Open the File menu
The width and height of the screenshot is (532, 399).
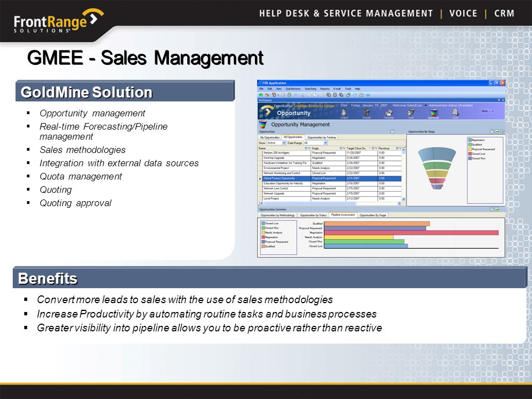coord(261,89)
